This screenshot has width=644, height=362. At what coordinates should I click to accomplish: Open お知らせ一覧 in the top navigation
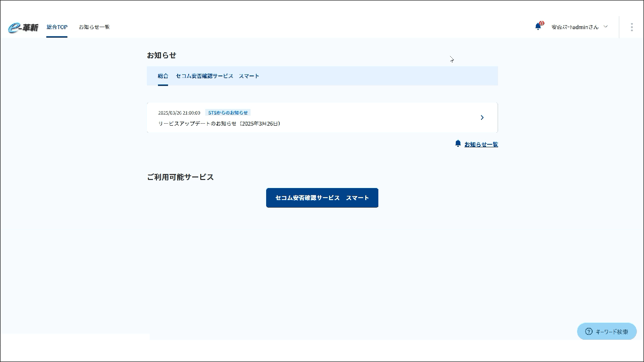94,27
